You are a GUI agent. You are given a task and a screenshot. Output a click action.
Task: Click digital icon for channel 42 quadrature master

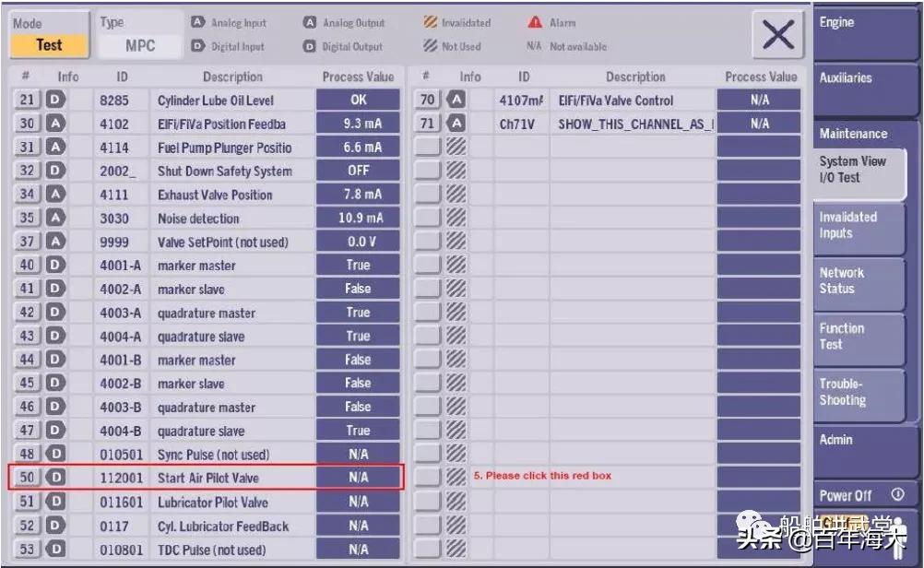point(56,312)
